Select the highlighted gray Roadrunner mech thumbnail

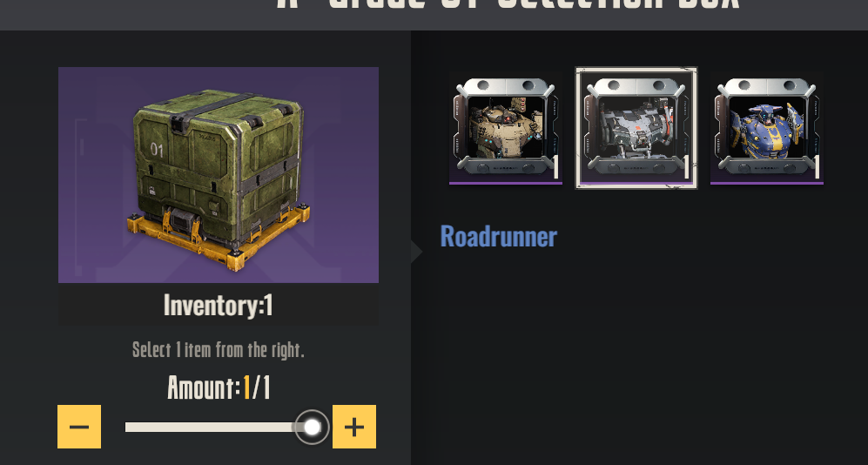pos(636,128)
